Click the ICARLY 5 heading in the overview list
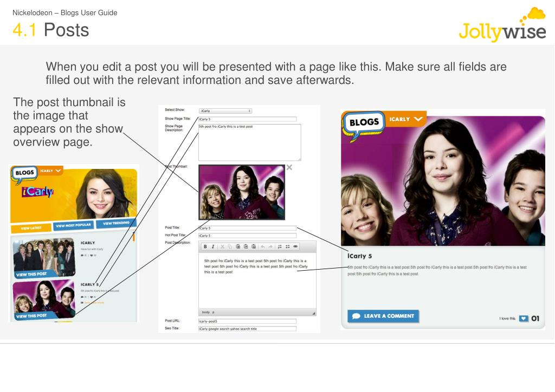This screenshot has width=555, height=392. 89,285
